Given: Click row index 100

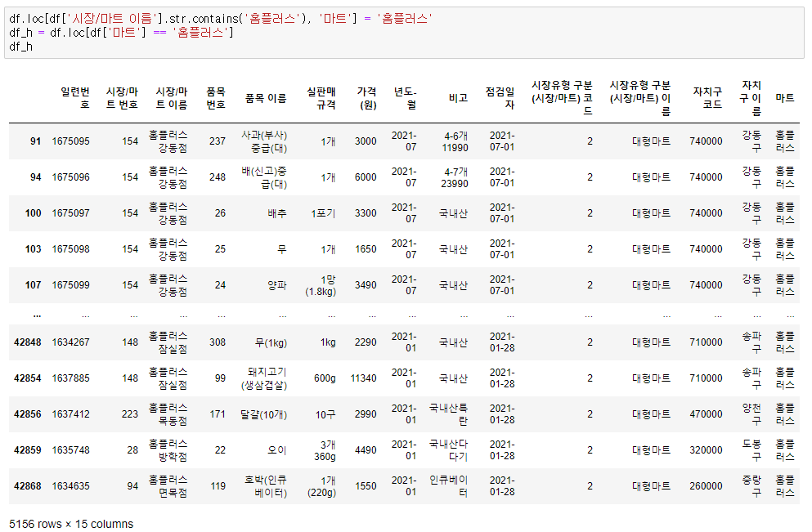Looking at the screenshot, I should tap(34, 213).
